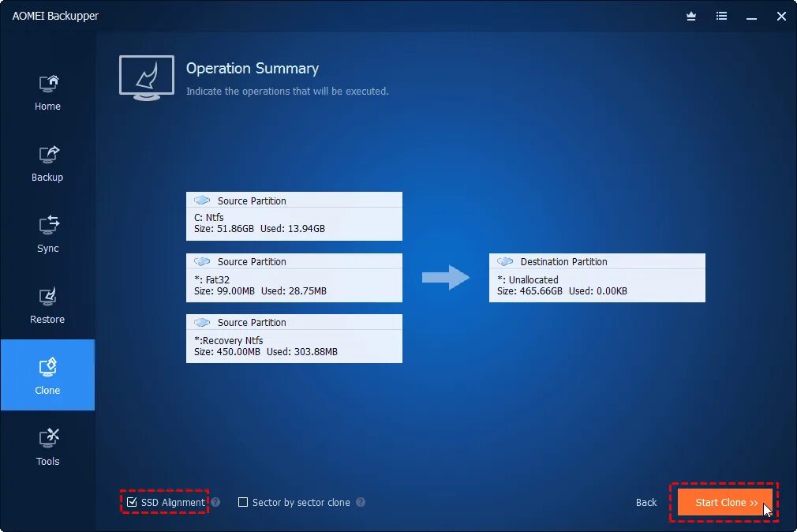Go to the Backup section
This screenshot has height=532, width=797.
click(x=48, y=163)
